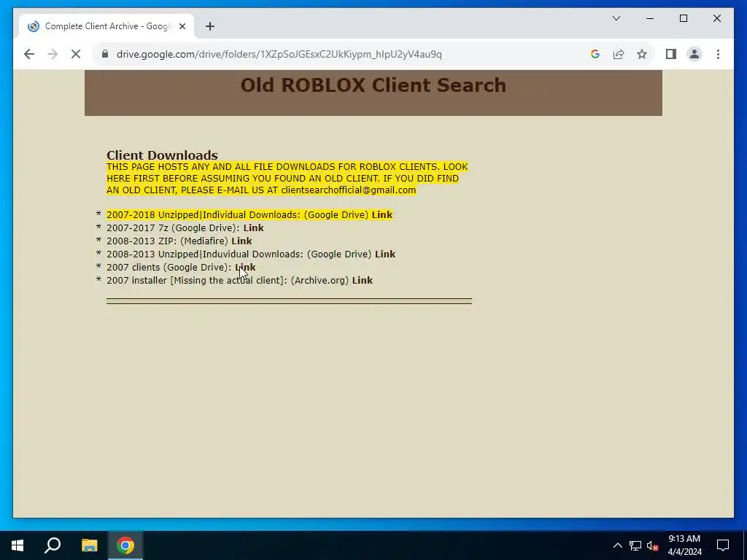Open link for 2008-2013 Unzipped Induvidual Downloads
This screenshot has width=747, height=560.
(x=385, y=254)
